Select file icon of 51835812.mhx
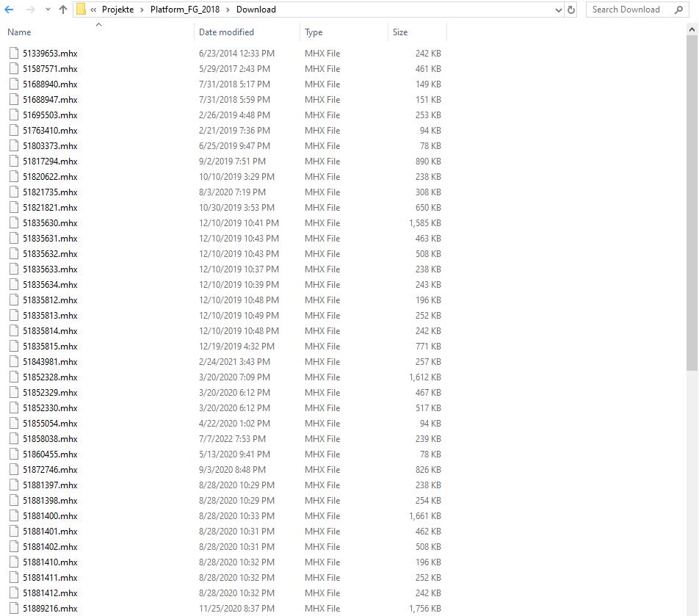Image resolution: width=699 pixels, height=616 pixels. (14, 300)
